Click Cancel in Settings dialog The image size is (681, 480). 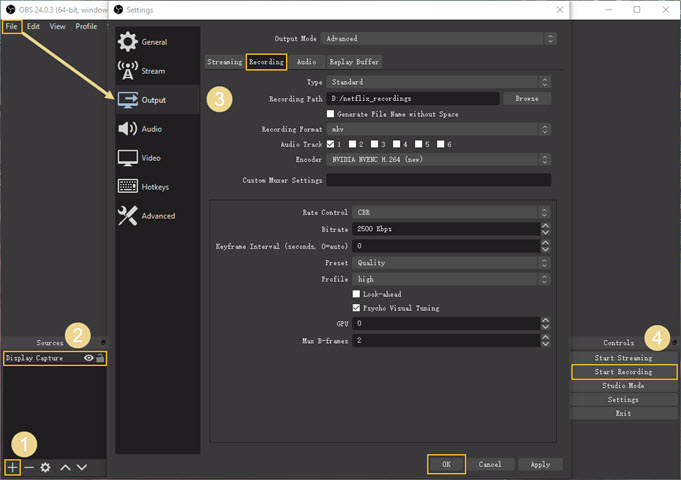coord(490,464)
